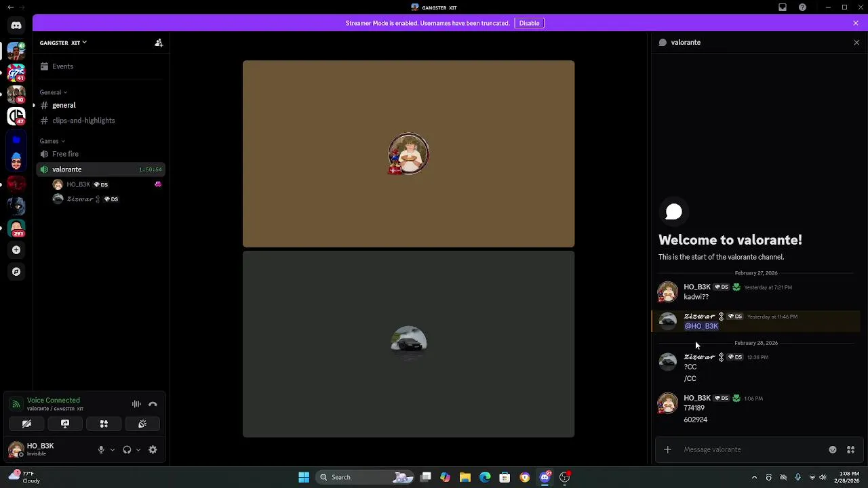Open the taskbar clock showing 1:08 PM
Viewport: 868px width, 488px height.
[x=847, y=477]
